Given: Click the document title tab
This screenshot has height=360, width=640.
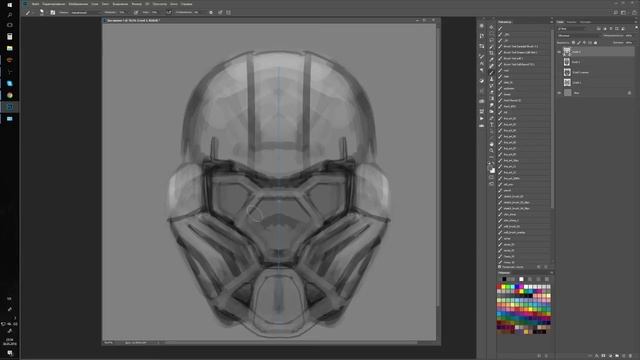Looking at the screenshot, I should [133, 20].
